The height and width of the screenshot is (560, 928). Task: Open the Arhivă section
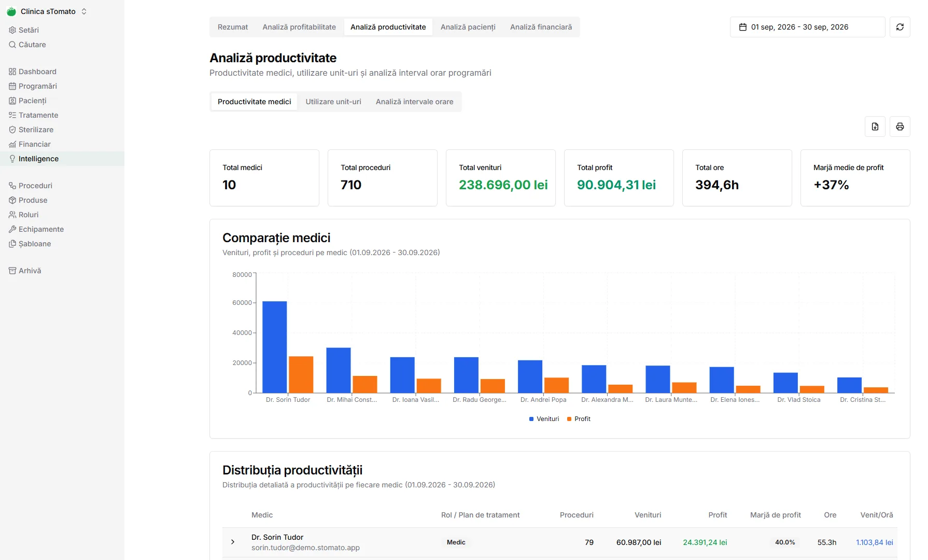pos(25,271)
